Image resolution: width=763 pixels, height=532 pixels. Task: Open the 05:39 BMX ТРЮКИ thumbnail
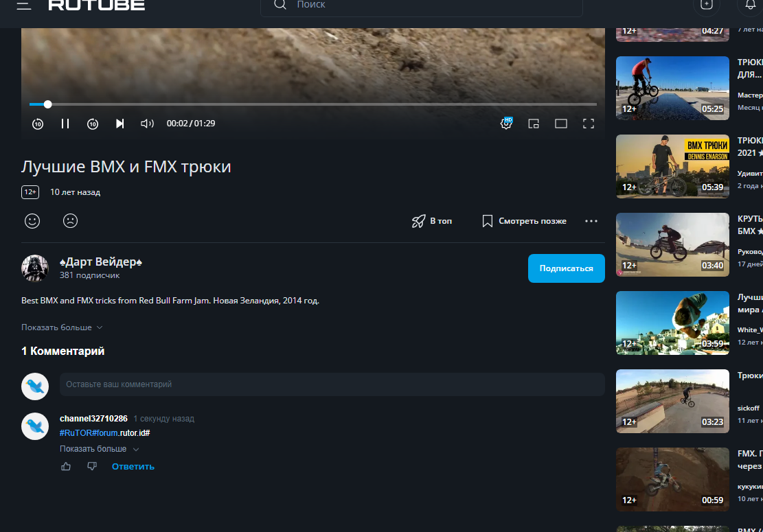coord(672,166)
